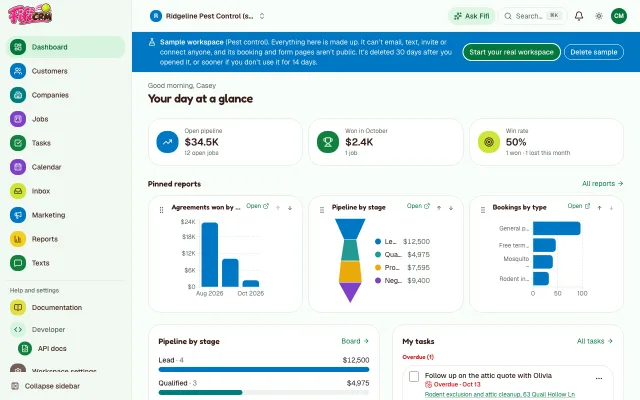Open the Calendar view
The width and height of the screenshot is (640, 400).
(65, 167)
